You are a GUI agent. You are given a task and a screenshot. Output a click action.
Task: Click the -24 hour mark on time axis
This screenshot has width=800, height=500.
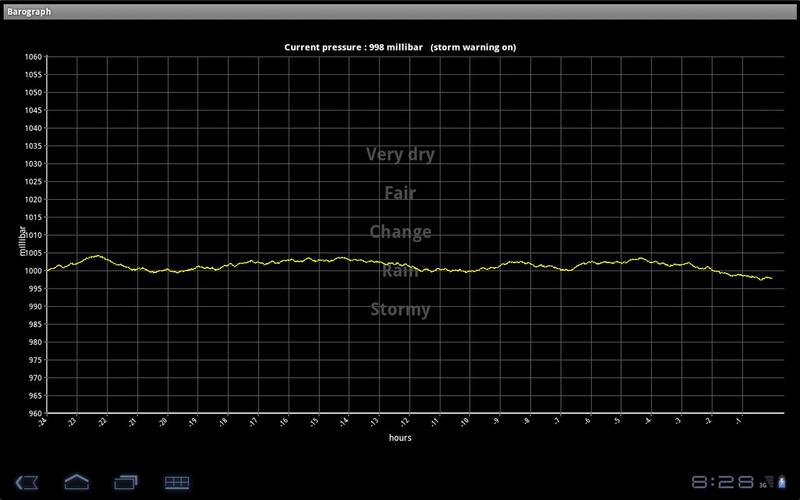[43, 422]
